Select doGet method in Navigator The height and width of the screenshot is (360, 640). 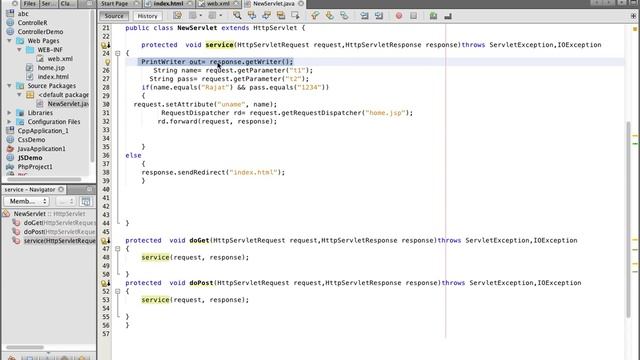coord(59,223)
